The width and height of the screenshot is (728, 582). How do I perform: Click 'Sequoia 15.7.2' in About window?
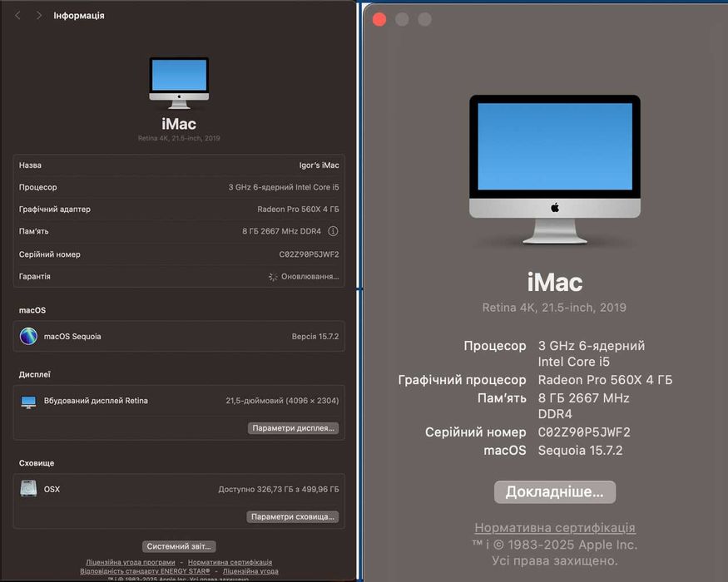coord(581,450)
